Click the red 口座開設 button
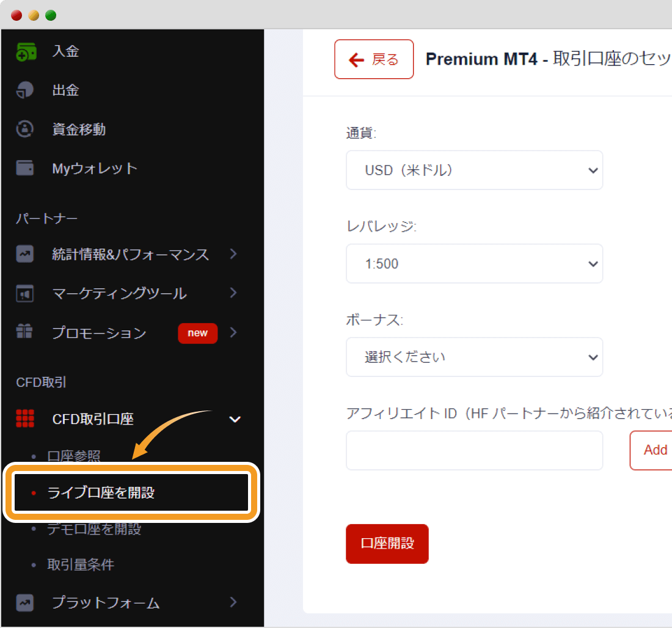The height and width of the screenshot is (628, 672). click(x=387, y=544)
